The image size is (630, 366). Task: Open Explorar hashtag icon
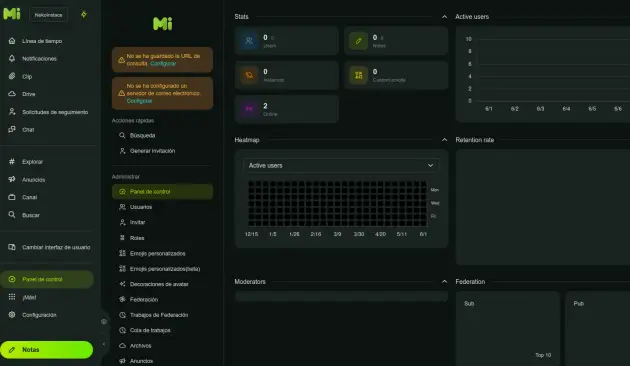coord(12,162)
